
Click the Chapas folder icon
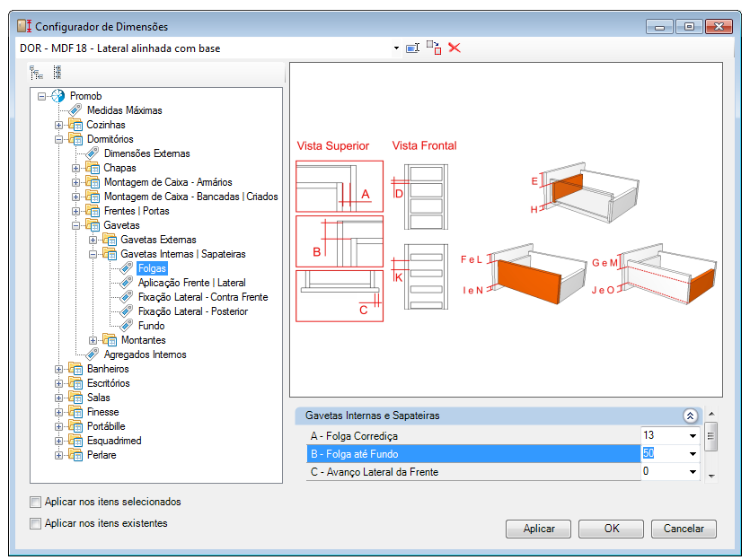(93, 168)
